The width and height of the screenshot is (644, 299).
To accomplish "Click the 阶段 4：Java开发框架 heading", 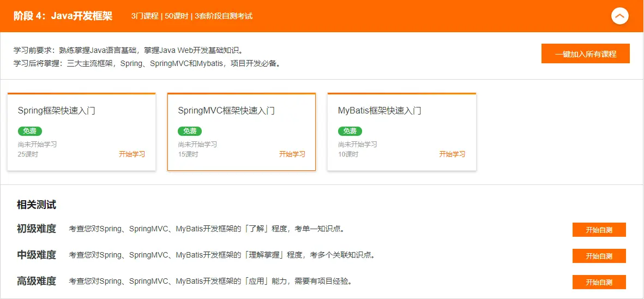I will (x=63, y=16).
